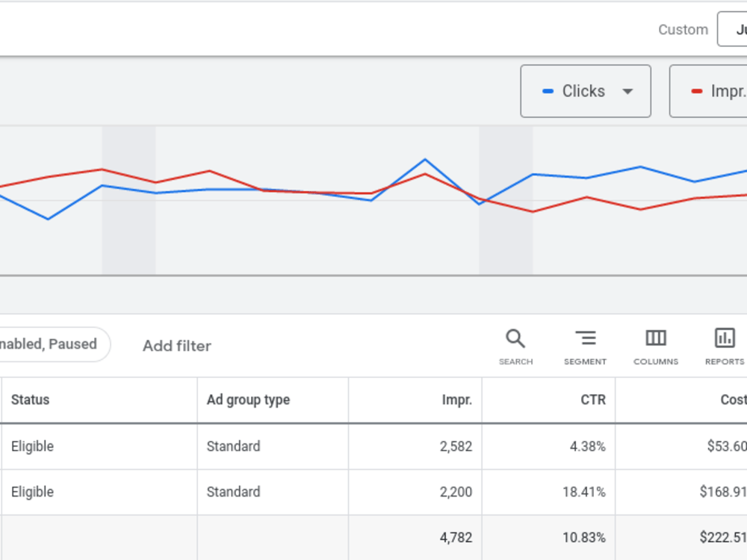
Task: Open the Impr. metric dropdown
Action: [x=708, y=91]
